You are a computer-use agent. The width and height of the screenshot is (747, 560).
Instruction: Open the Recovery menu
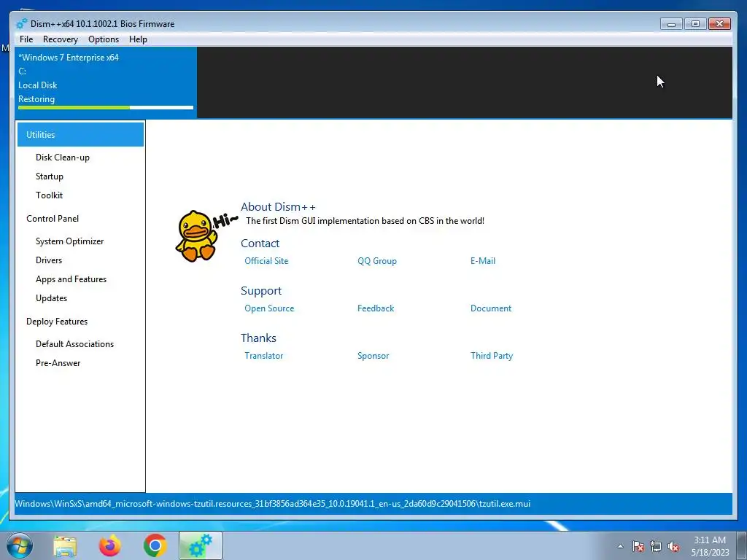(x=60, y=39)
